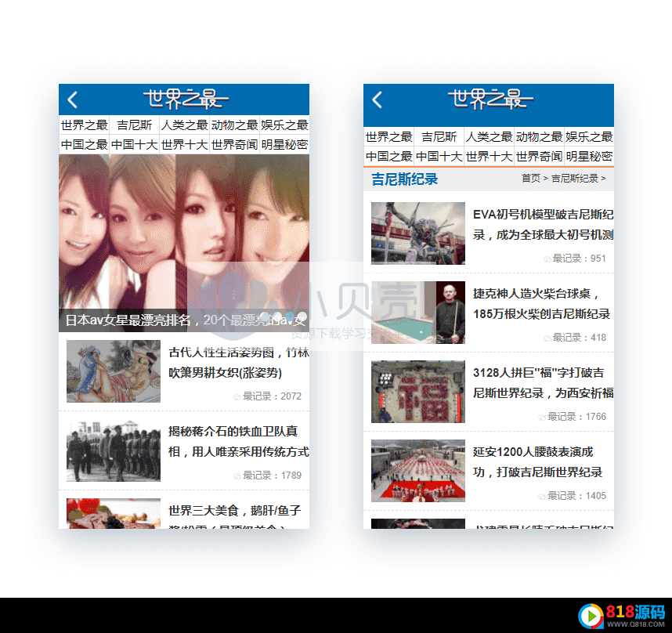This screenshot has width=672, height=633.
Task: Click the EVA robot statue thumbnail
Action: (x=418, y=233)
